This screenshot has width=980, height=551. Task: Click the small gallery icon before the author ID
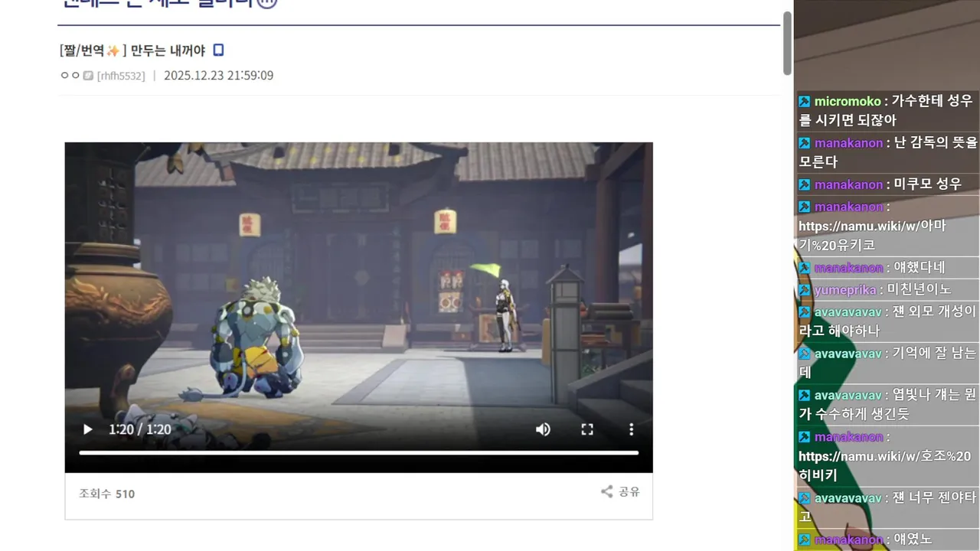click(88, 76)
